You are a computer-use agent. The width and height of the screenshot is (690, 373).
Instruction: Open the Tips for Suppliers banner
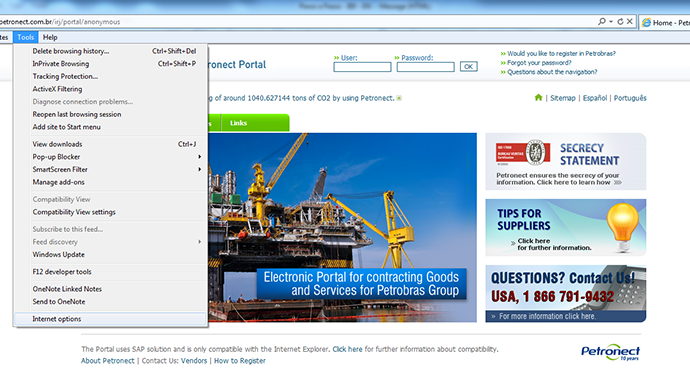(565, 227)
